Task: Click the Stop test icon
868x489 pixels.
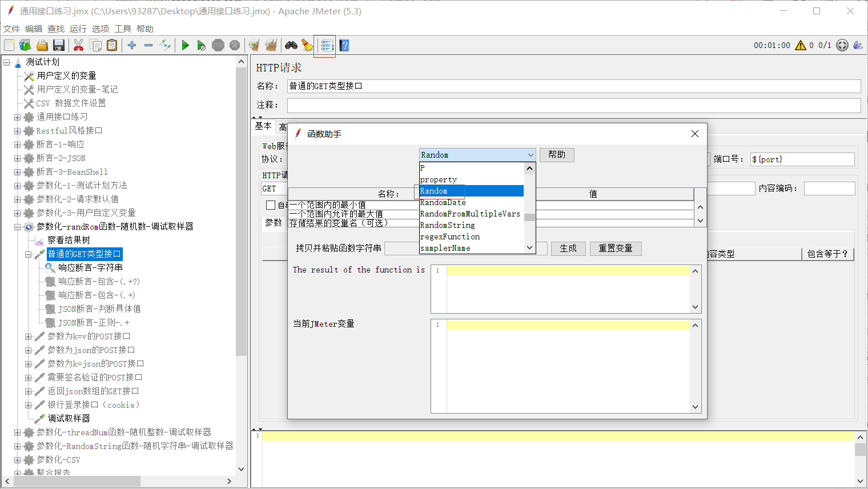Action: point(218,45)
